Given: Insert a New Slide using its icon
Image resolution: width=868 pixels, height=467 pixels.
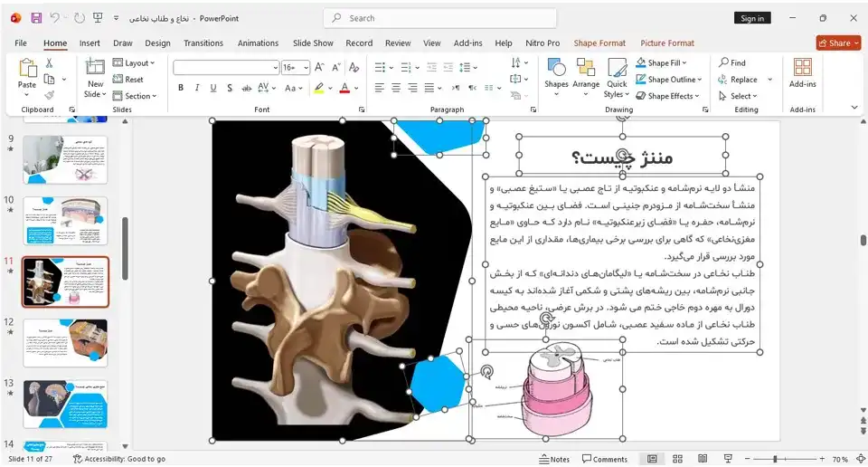Looking at the screenshot, I should coord(95,67).
